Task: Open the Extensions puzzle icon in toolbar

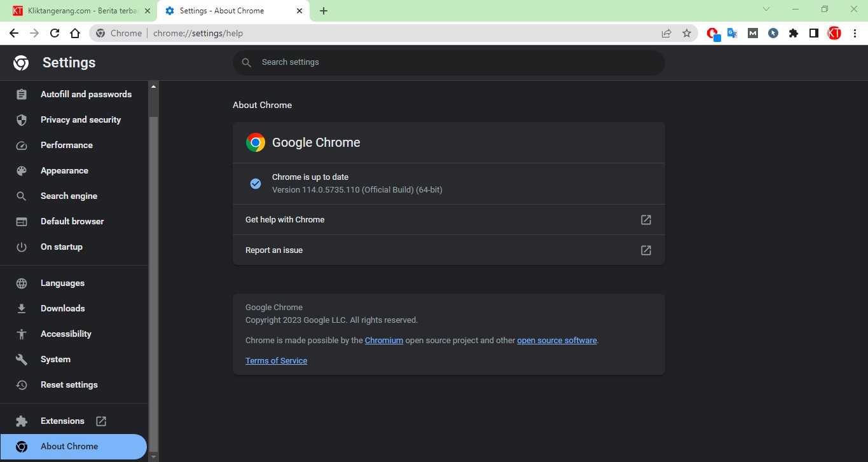Action: point(794,33)
